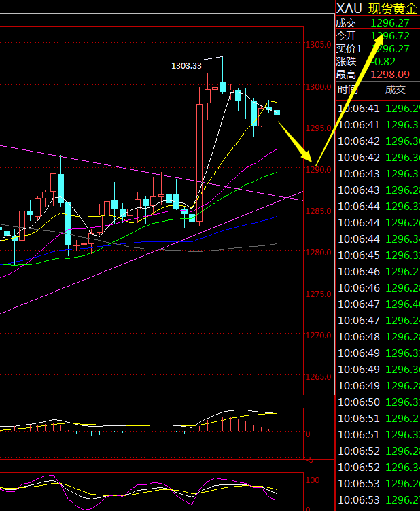Click the 1280.0 price axis label
Screen dimensions: 420x511
click(318, 253)
